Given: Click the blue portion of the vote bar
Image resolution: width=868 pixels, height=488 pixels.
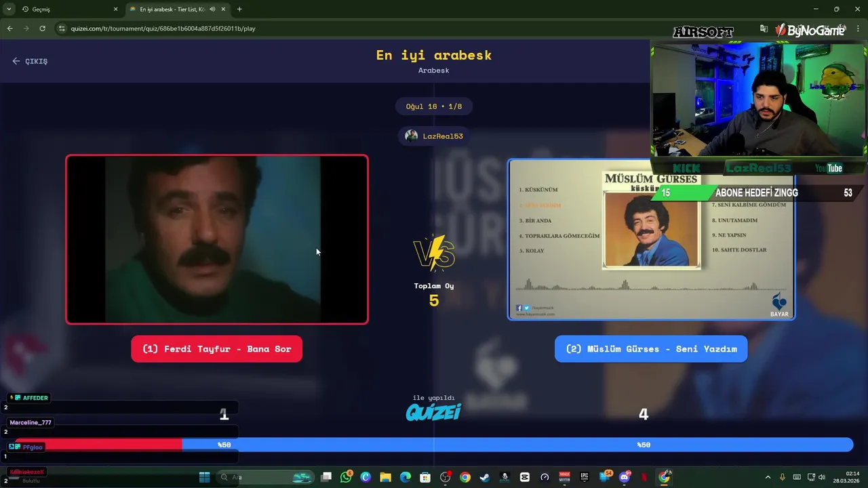Looking at the screenshot, I should tap(517, 445).
